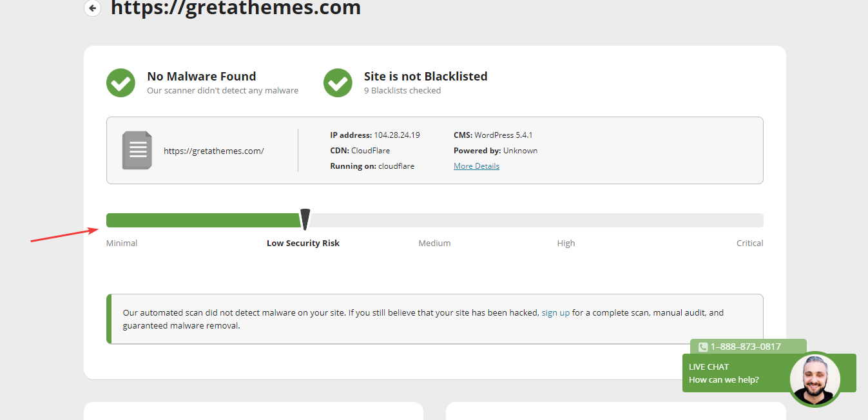Click "Our scanner didn't detect any malware" text

tap(223, 91)
